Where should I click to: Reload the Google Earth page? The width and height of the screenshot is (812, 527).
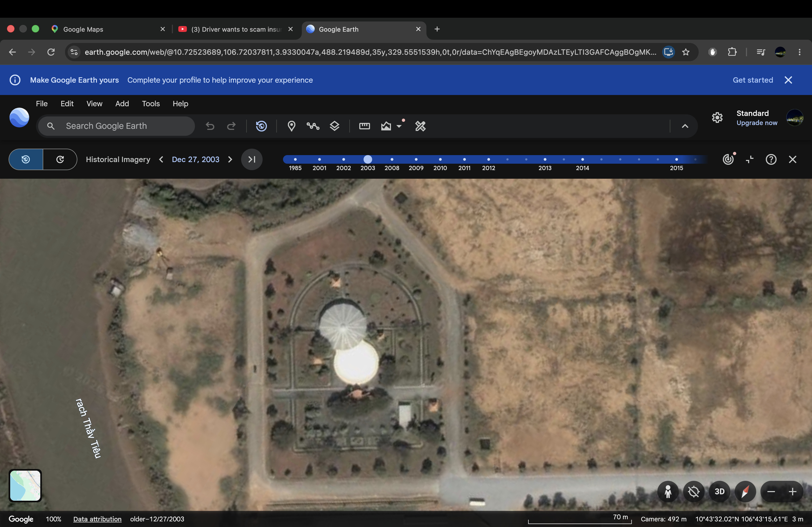(51, 52)
